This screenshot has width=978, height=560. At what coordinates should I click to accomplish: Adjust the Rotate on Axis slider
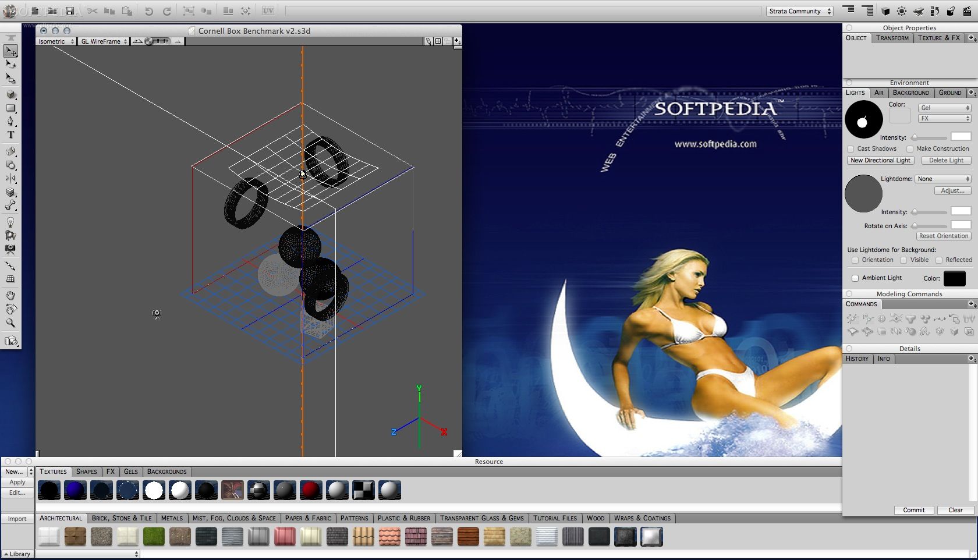[929, 226]
